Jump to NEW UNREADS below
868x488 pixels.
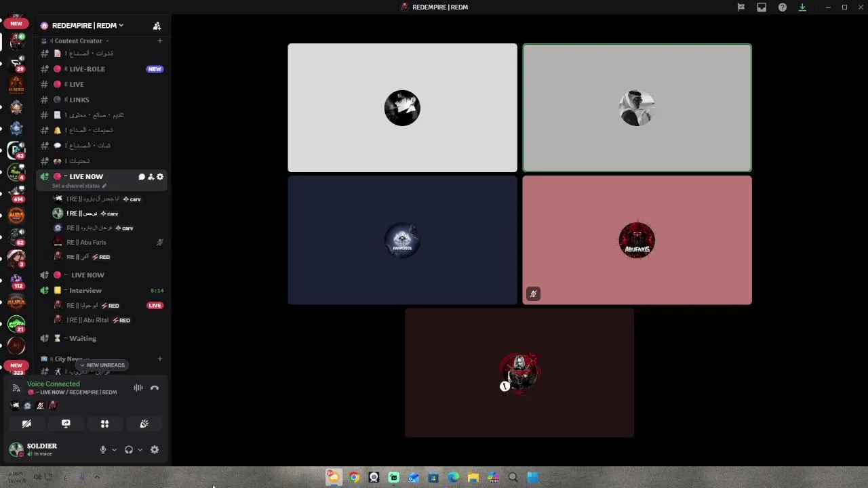click(102, 365)
